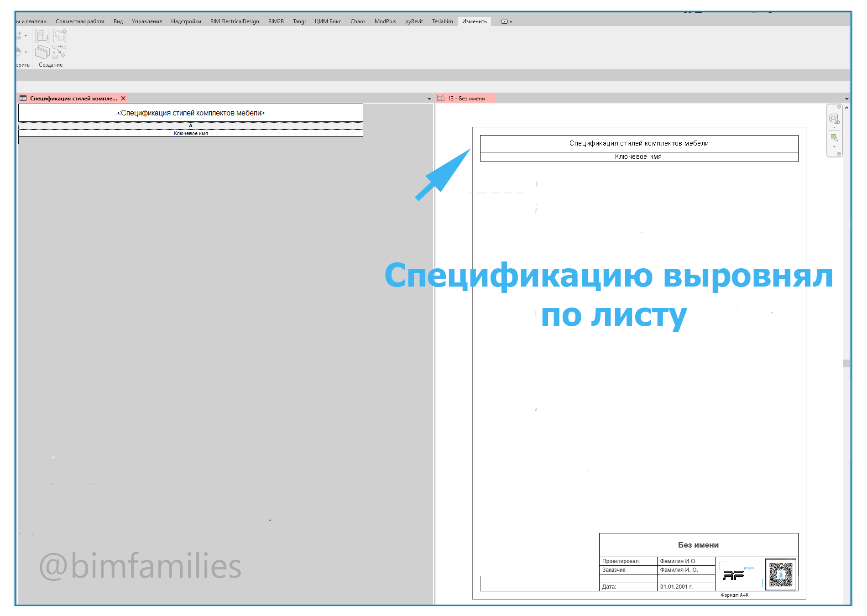Expand the steering wheel options dropdown arrow
The width and height of the screenshot is (867, 616).
click(834, 127)
